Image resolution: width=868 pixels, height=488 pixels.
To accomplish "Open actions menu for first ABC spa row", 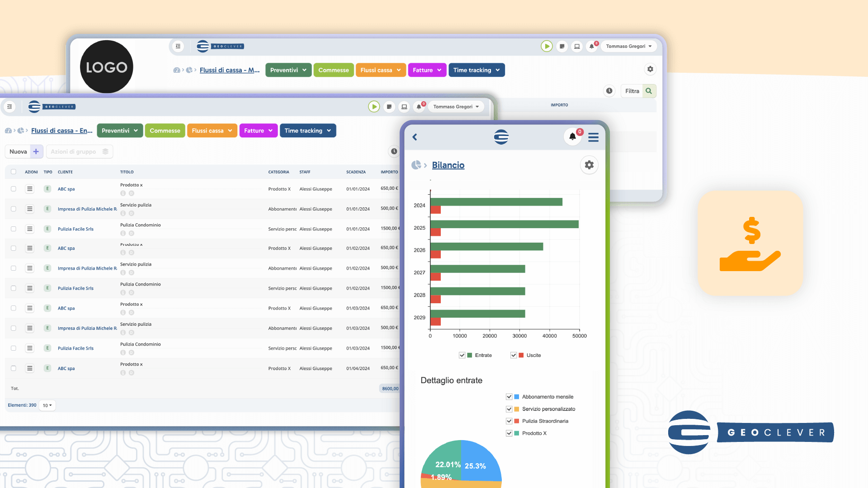I will pyautogui.click(x=30, y=189).
